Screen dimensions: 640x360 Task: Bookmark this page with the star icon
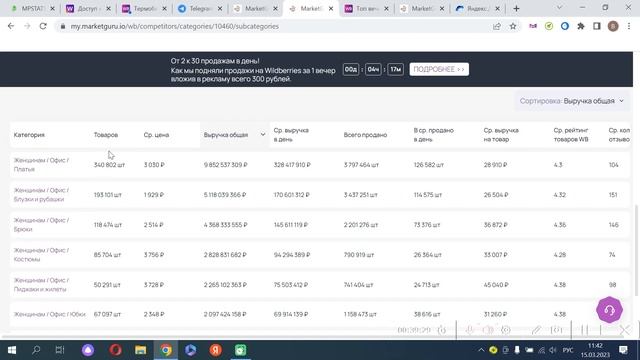[513, 26]
